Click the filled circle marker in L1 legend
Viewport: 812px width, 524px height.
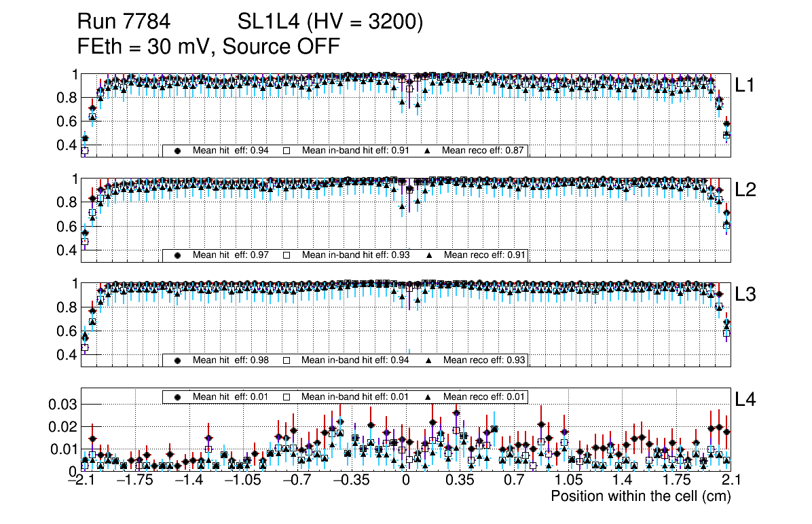tap(178, 151)
